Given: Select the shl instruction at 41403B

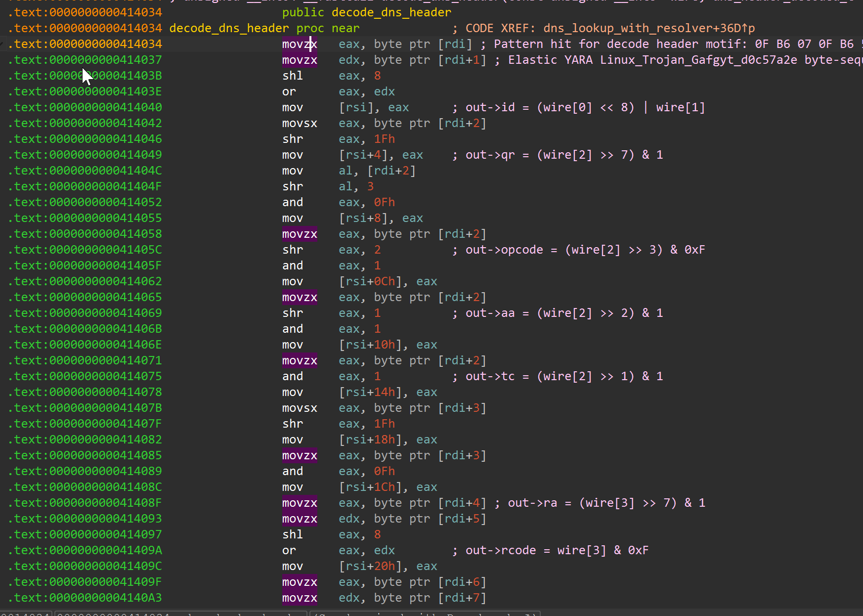Looking at the screenshot, I should pyautogui.click(x=292, y=76).
